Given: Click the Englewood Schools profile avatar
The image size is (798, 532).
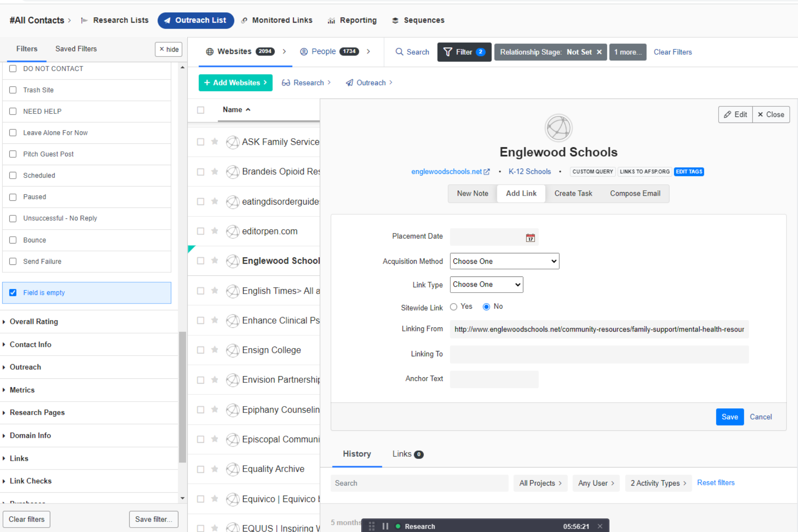Looking at the screenshot, I should tap(558, 128).
